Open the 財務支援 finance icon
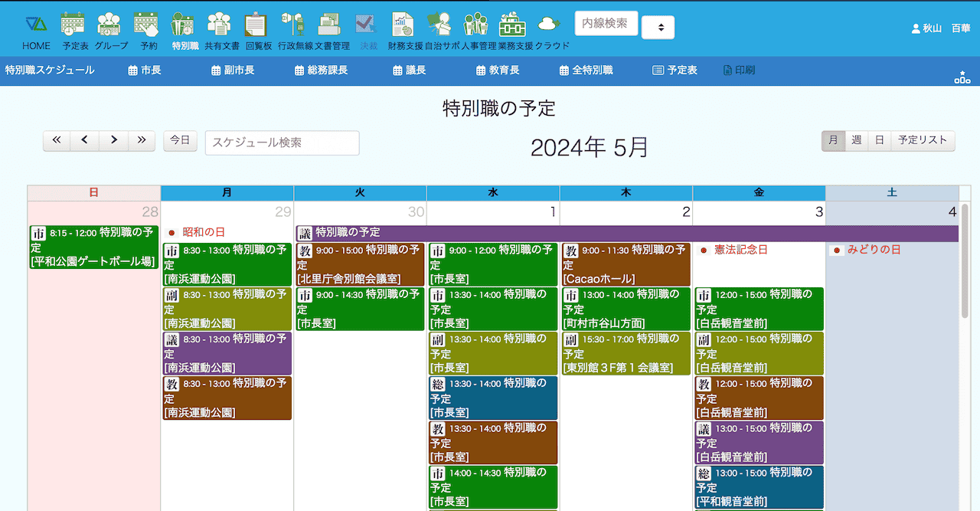 403,25
